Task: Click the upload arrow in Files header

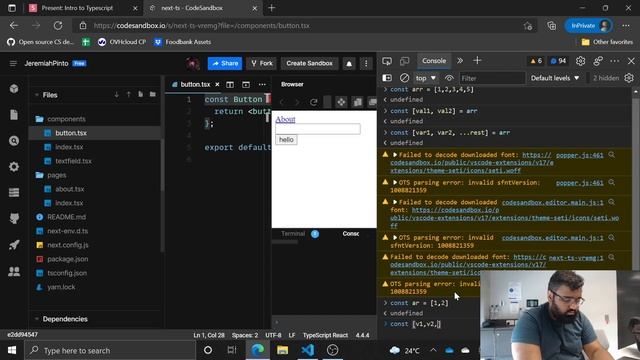Action: pos(129,94)
